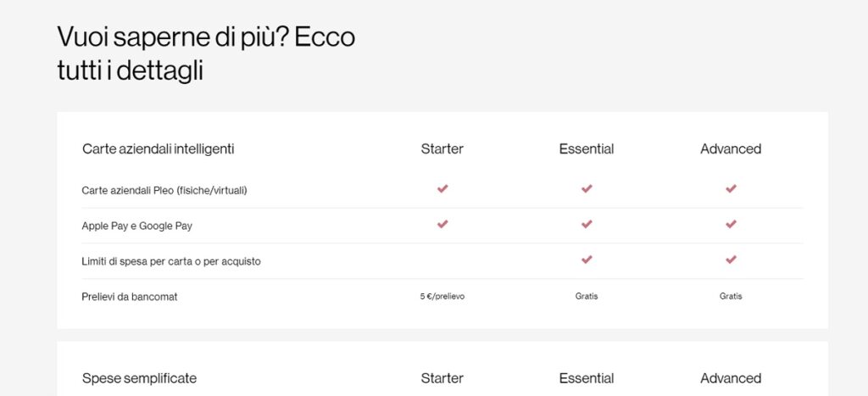Click Advanced checkmark for Limiti di spesa

[x=731, y=259]
